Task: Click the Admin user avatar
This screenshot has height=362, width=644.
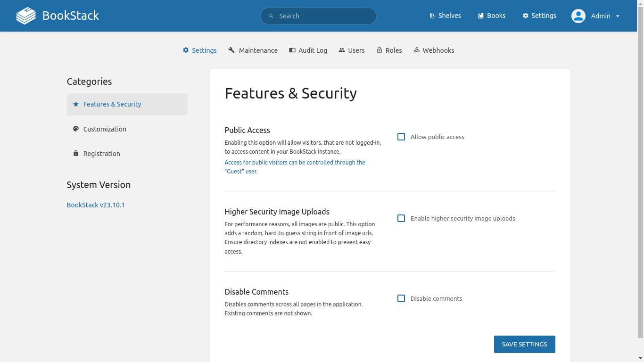Action: [x=578, y=16]
